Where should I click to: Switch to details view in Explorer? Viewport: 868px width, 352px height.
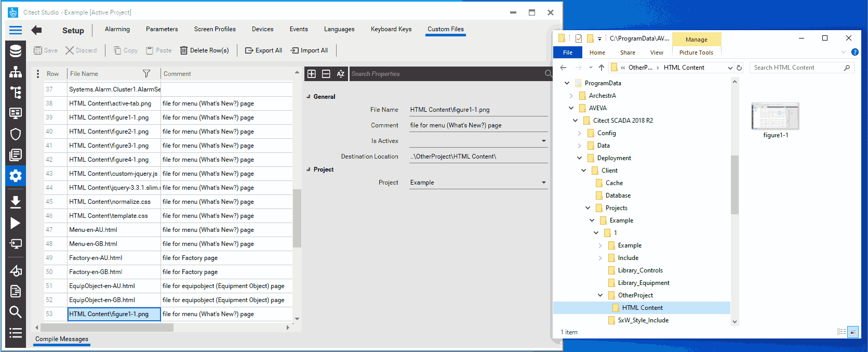coord(842,332)
